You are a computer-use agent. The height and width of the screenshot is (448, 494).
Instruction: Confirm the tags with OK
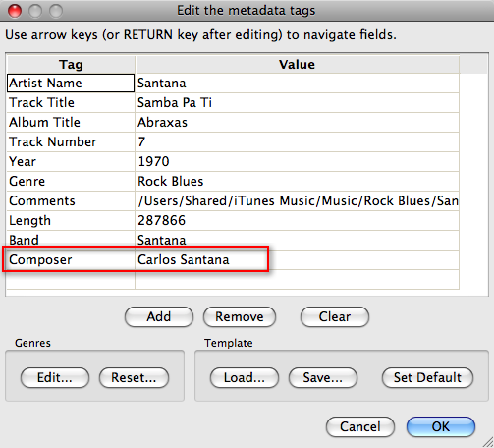441,426
